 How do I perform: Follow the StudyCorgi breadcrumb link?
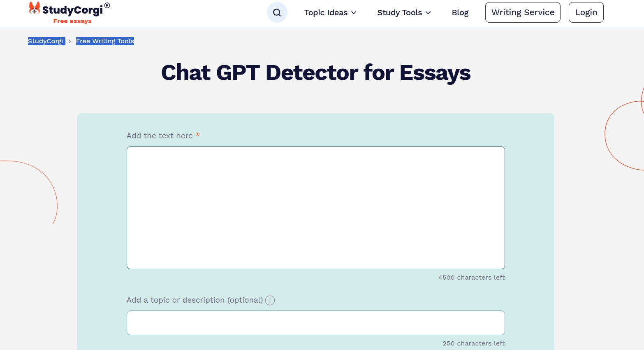point(46,41)
